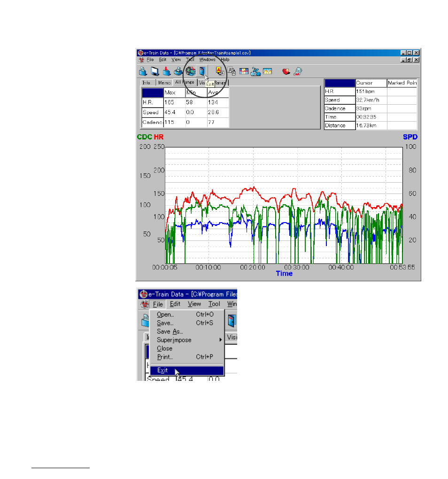Choose Close in the File dropdown menu

pyautogui.click(x=187, y=348)
